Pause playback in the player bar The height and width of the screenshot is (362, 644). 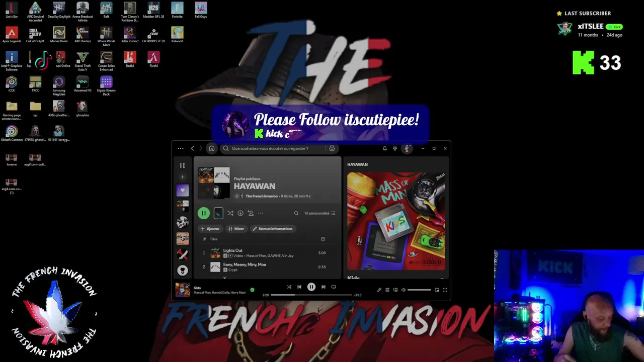pyautogui.click(x=311, y=287)
